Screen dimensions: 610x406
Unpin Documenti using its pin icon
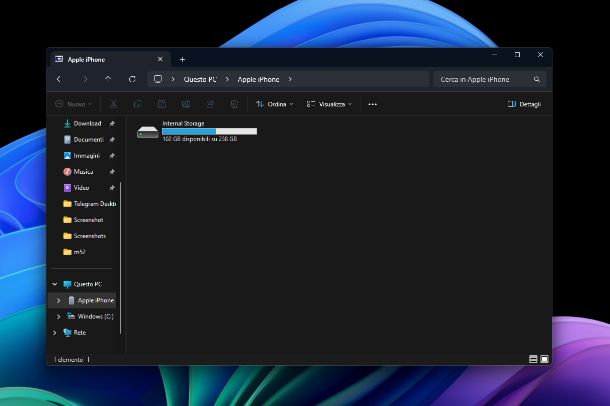tap(112, 140)
